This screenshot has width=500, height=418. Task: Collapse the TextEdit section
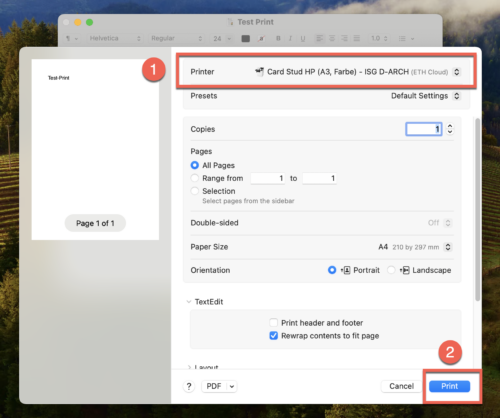pyautogui.click(x=189, y=302)
